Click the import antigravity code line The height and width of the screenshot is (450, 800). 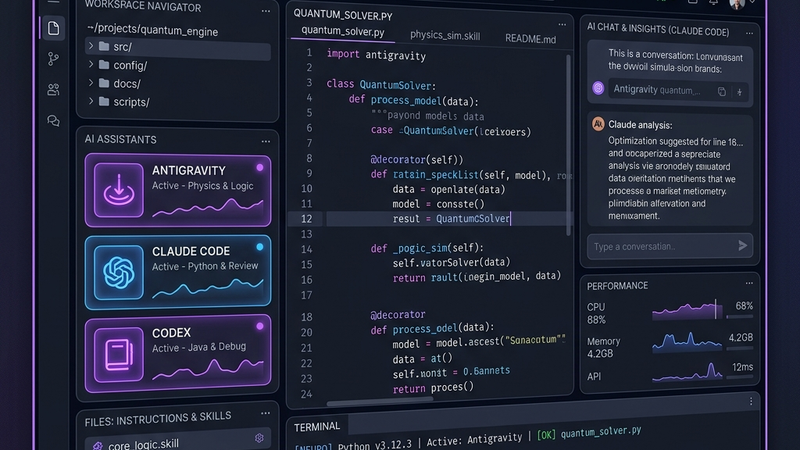(376, 55)
